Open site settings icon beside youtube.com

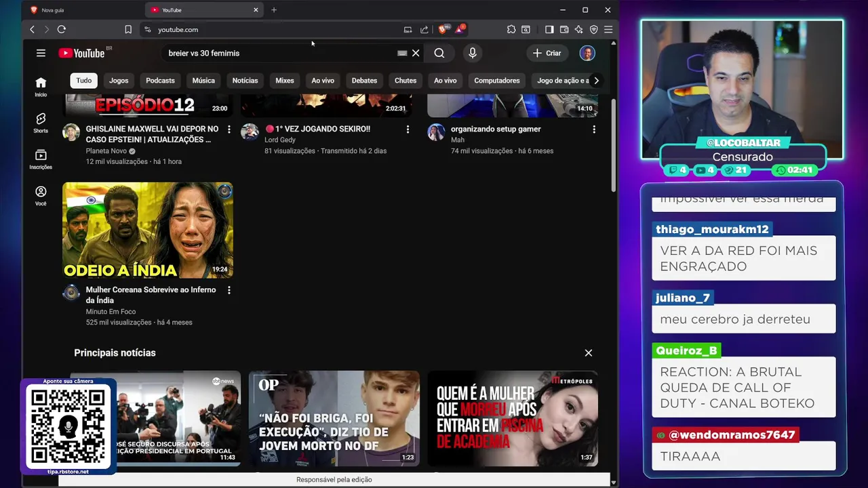point(147,29)
